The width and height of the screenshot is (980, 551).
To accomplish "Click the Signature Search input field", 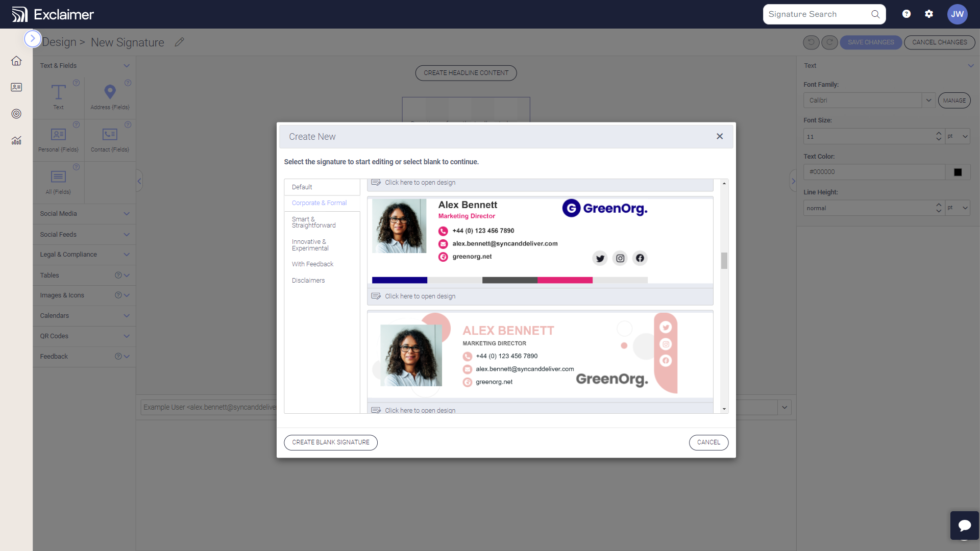I will [817, 14].
